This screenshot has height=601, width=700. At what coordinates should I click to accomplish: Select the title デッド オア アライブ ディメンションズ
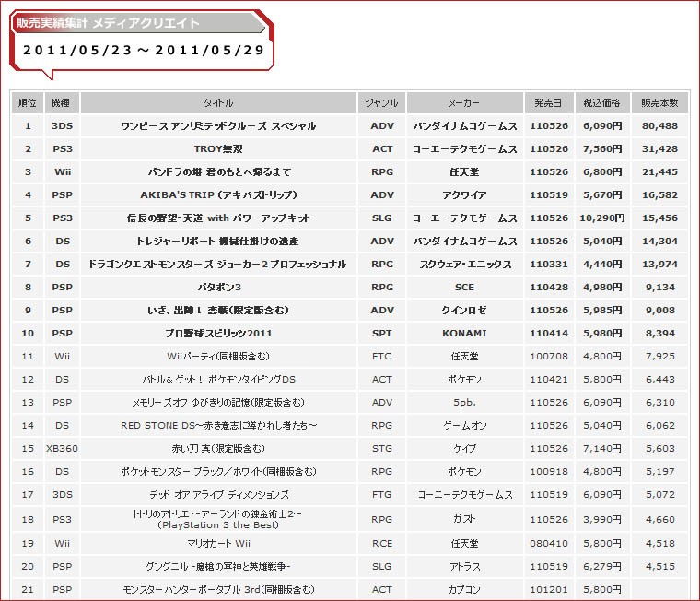click(x=218, y=495)
